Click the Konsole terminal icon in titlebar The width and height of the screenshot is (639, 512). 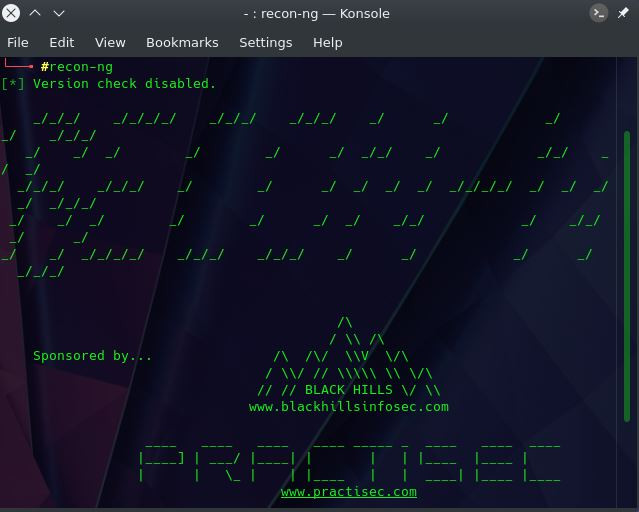(599, 13)
